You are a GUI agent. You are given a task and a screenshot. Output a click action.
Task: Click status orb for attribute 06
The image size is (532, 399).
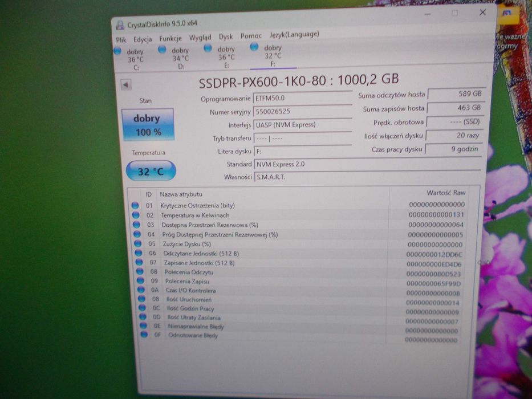(x=139, y=253)
